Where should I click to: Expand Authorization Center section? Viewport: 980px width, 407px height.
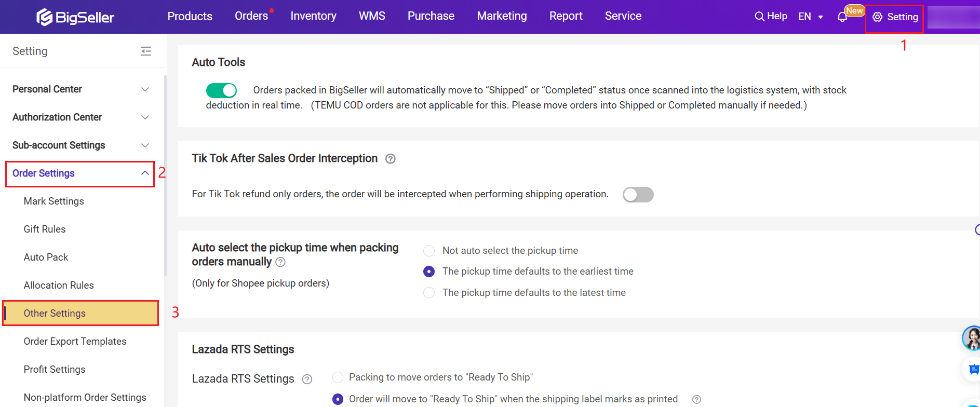tap(81, 117)
